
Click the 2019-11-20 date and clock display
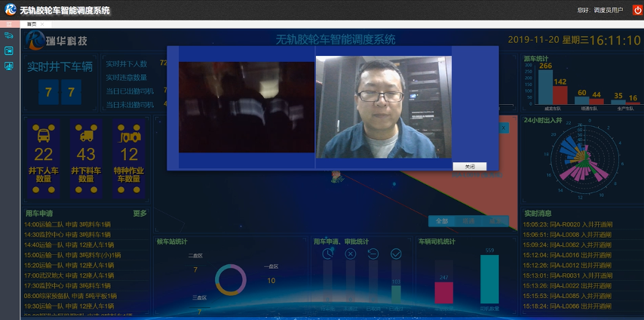pos(574,40)
